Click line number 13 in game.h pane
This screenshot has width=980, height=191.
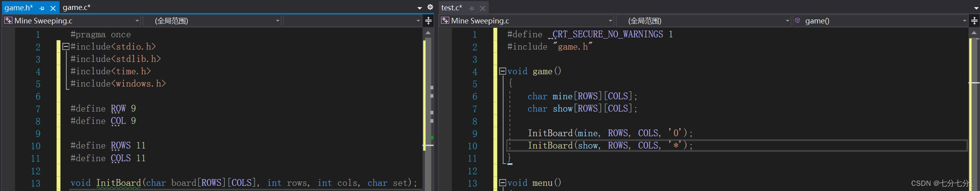pos(36,183)
